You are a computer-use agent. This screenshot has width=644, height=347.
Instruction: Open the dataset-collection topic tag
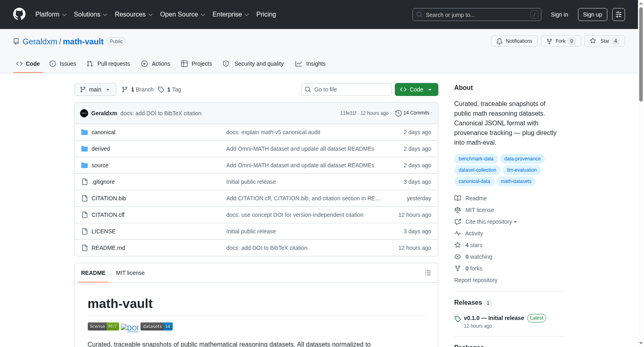tap(477, 170)
